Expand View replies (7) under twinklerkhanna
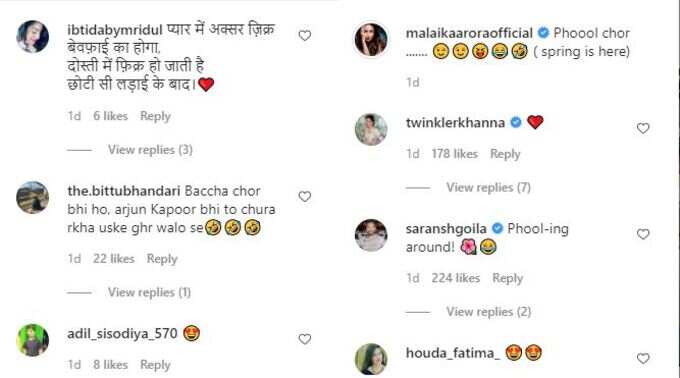Image resolution: width=680 pixels, height=378 pixels. tap(488, 187)
